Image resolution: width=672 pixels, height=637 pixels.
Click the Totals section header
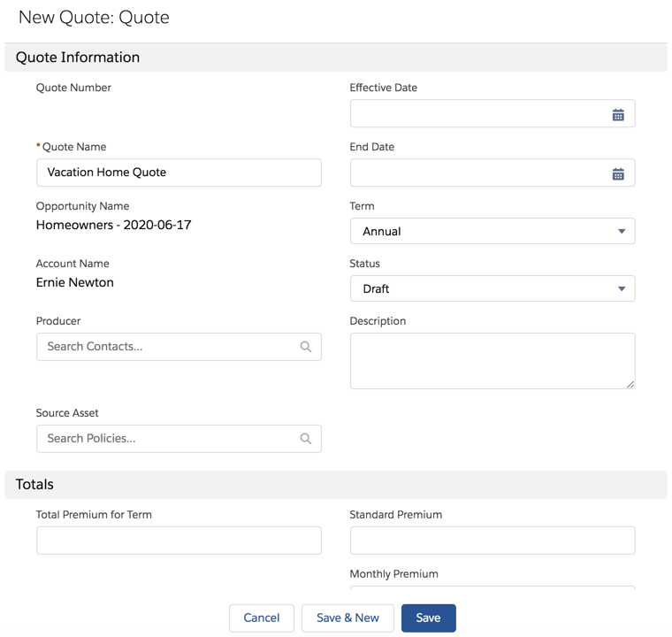tap(336, 484)
